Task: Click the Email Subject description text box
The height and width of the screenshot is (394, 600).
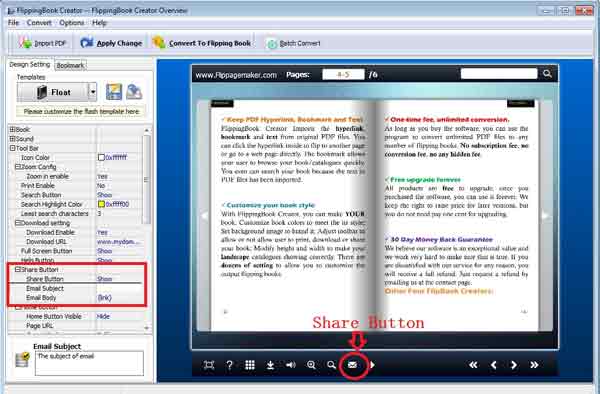Action: click(x=89, y=363)
